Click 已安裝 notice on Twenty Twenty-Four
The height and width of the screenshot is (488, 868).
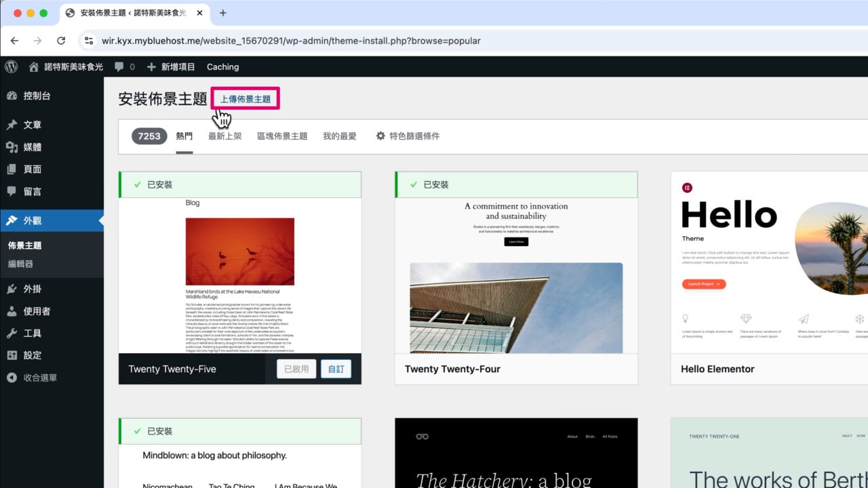(x=517, y=184)
